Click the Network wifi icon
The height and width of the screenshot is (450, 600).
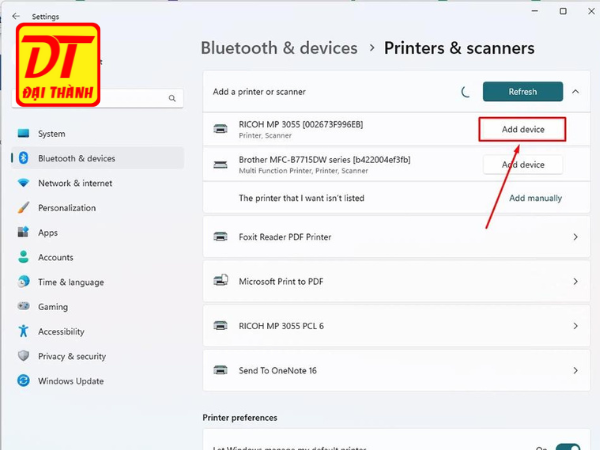[23, 183]
